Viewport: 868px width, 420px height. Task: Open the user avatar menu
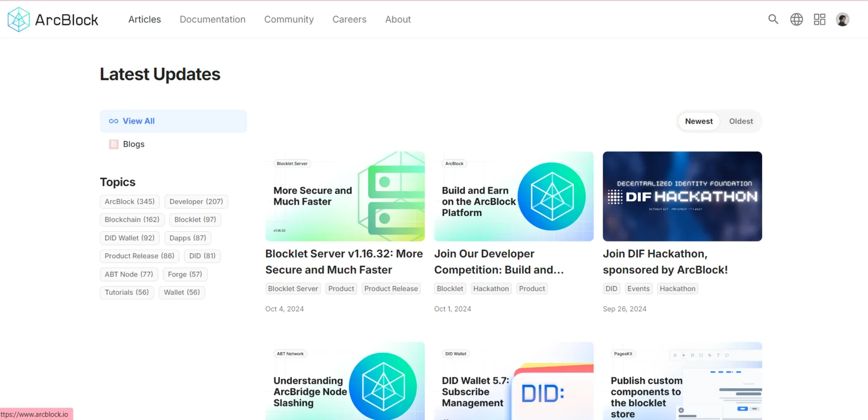coord(843,20)
